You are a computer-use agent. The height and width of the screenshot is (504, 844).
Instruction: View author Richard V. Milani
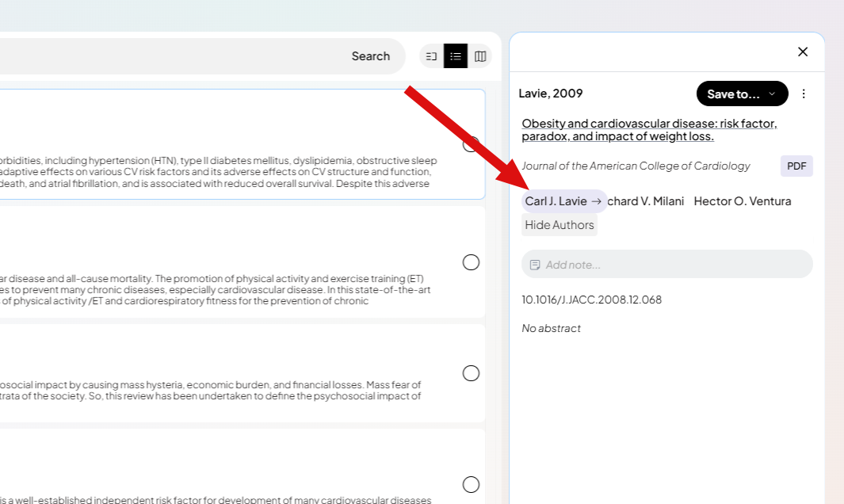pos(646,201)
